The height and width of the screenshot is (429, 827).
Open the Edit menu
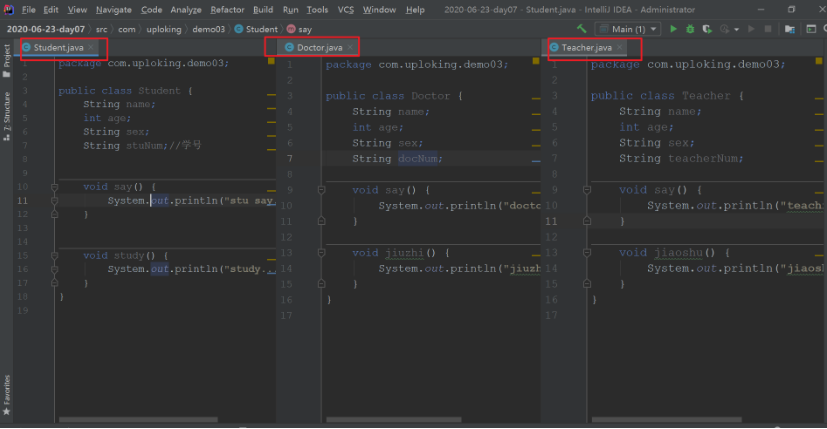51,9
